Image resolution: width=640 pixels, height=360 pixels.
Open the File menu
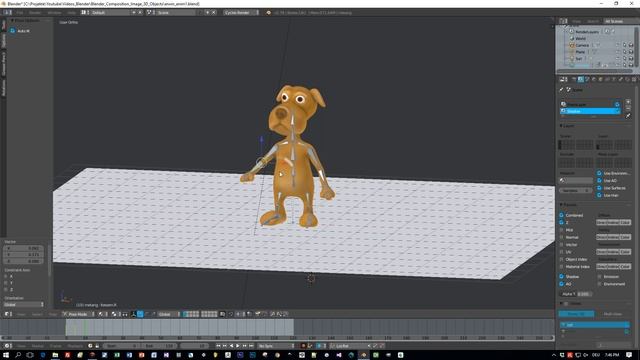pyautogui.click(x=20, y=13)
